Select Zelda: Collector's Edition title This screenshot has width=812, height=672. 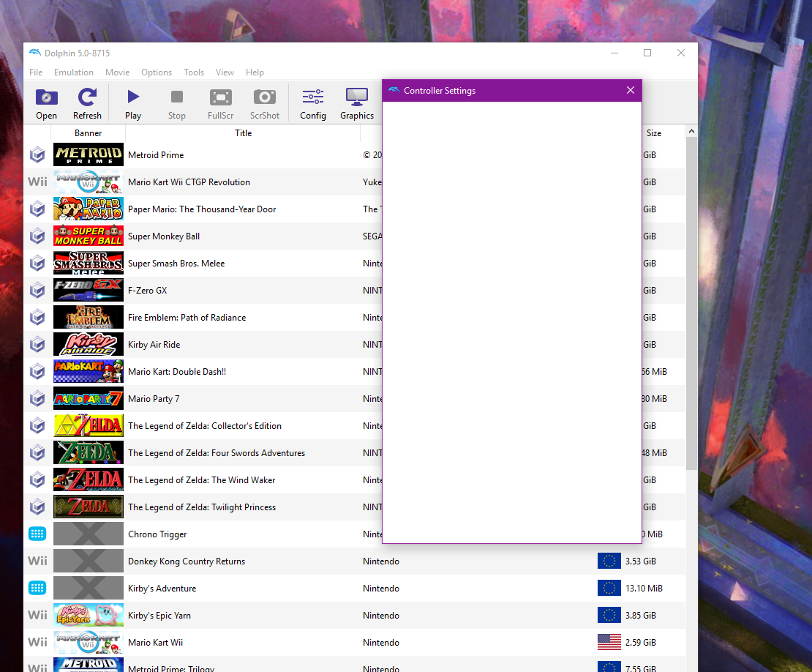[205, 425]
